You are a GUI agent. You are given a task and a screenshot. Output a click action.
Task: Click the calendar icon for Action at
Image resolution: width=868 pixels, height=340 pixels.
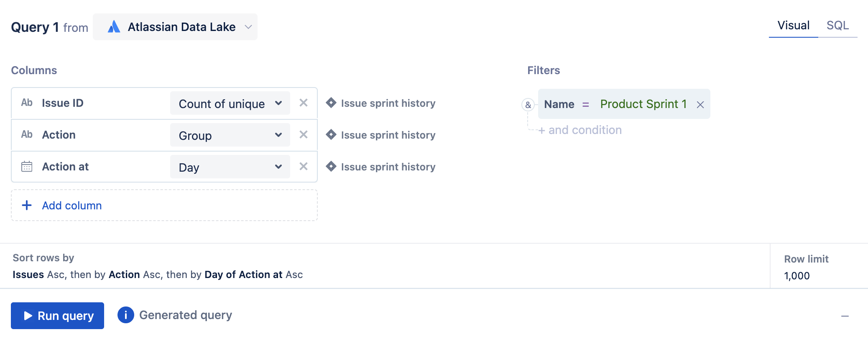tap(27, 167)
